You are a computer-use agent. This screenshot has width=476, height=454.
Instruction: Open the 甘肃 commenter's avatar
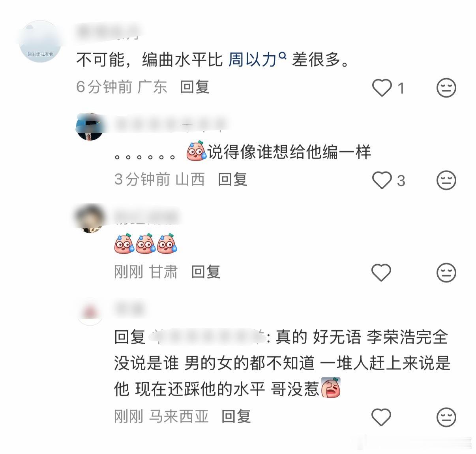click(90, 219)
